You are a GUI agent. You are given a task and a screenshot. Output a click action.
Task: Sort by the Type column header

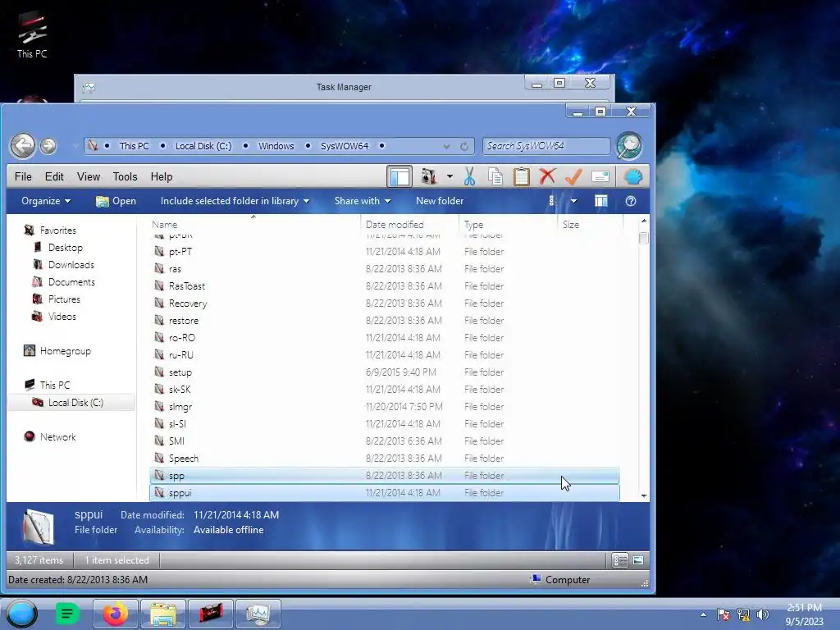(x=473, y=225)
